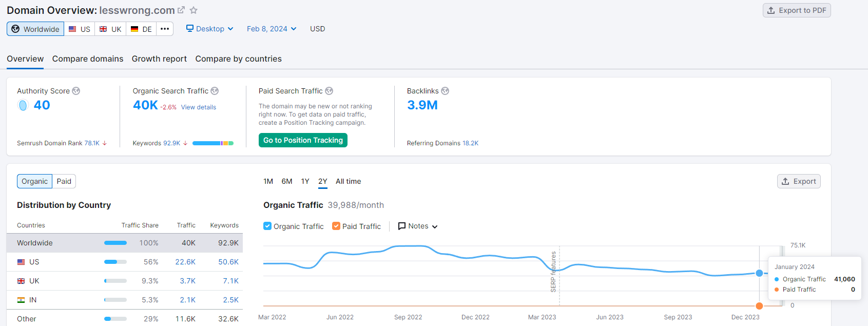Click globe icon beside Organic Search Traffic

pos(215,91)
